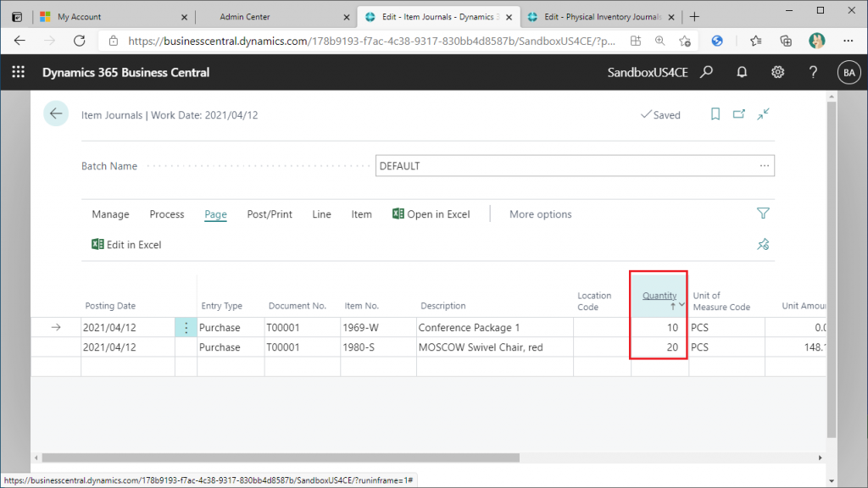868x488 pixels.
Task: Click the vertical page scrollbar
Action: click(x=832, y=271)
